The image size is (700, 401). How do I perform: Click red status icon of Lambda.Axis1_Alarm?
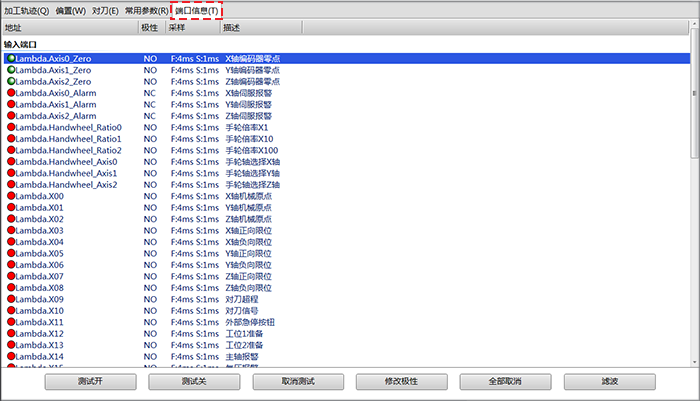click(x=11, y=104)
